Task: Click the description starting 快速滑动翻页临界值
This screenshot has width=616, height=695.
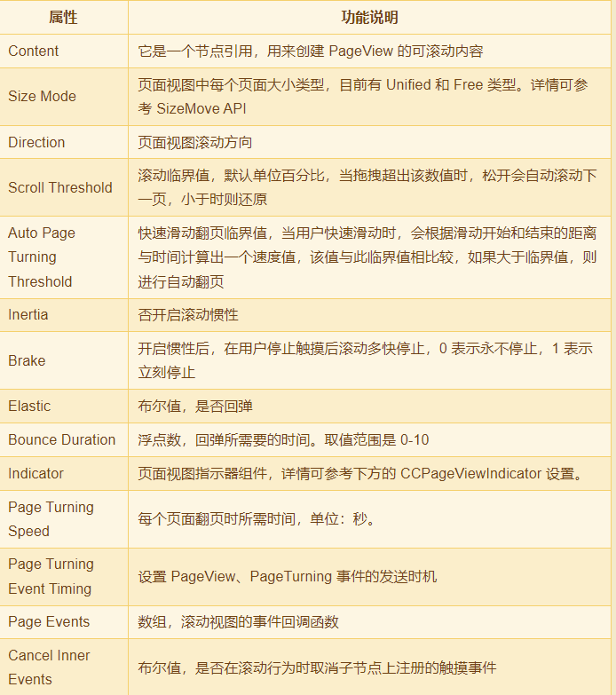Action: [x=367, y=257]
